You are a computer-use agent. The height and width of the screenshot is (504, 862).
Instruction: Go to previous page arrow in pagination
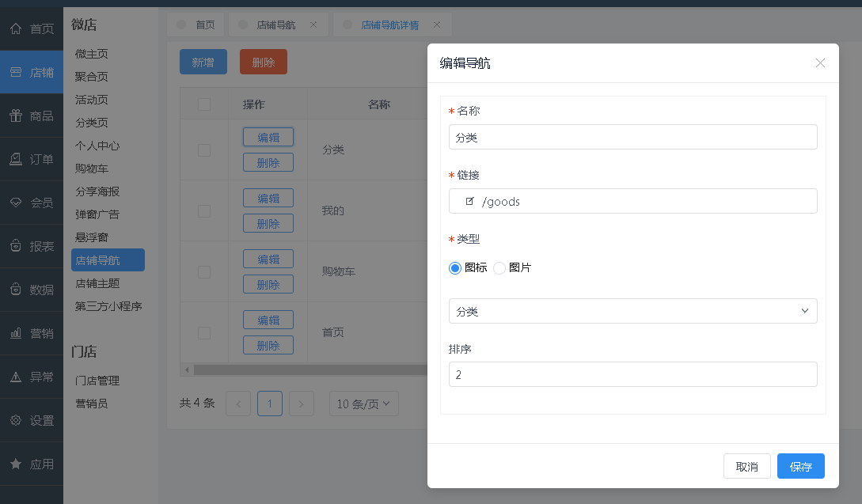click(x=238, y=404)
